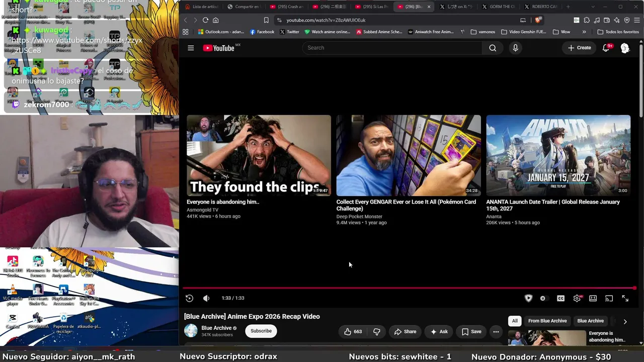Subscribe to the Blue Archive channel
This screenshot has width=644, height=362.
261,331
